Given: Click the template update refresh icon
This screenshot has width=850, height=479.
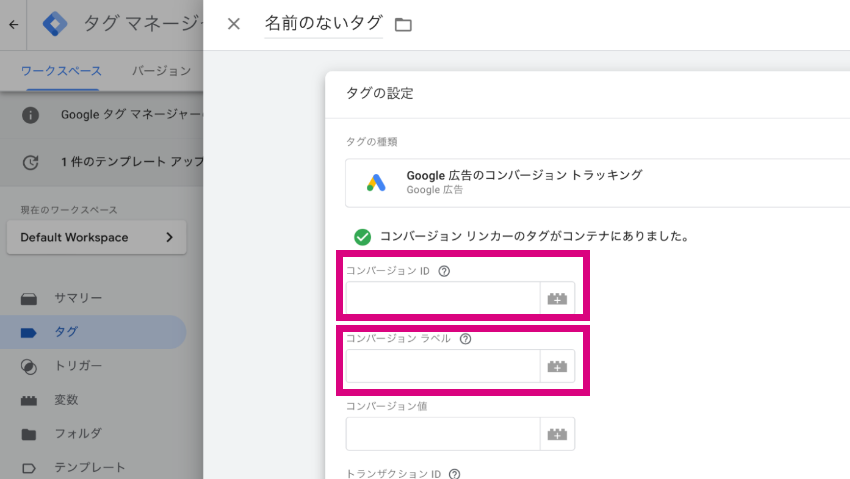Looking at the screenshot, I should tap(30, 162).
